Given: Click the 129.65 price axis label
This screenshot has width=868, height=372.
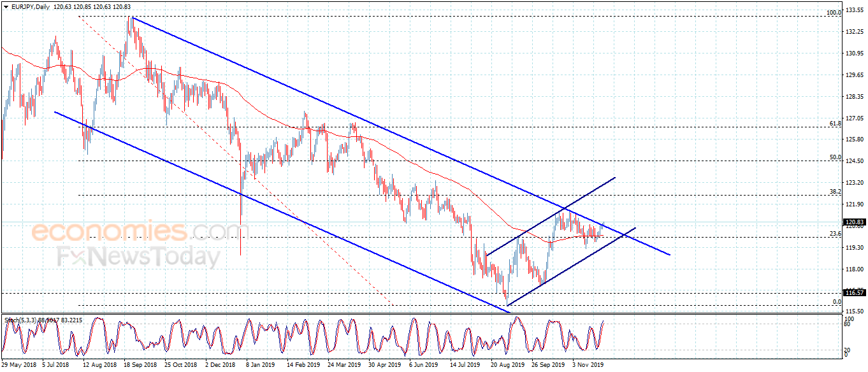Looking at the screenshot, I should click(x=855, y=75).
